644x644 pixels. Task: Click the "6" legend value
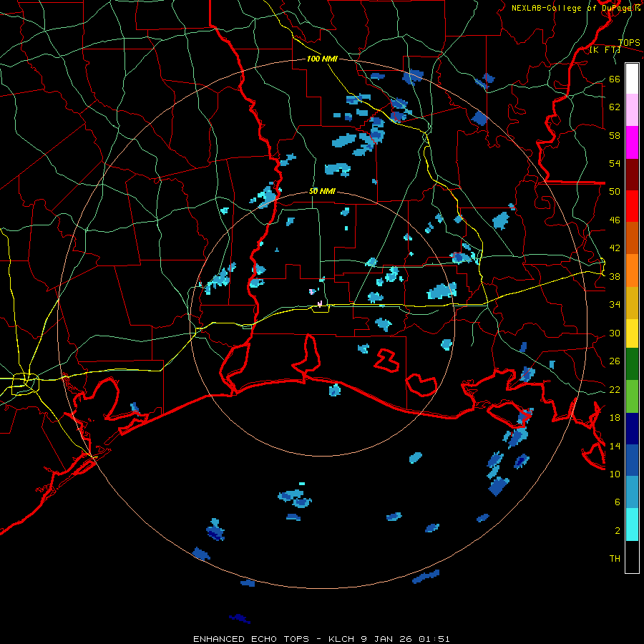click(617, 502)
